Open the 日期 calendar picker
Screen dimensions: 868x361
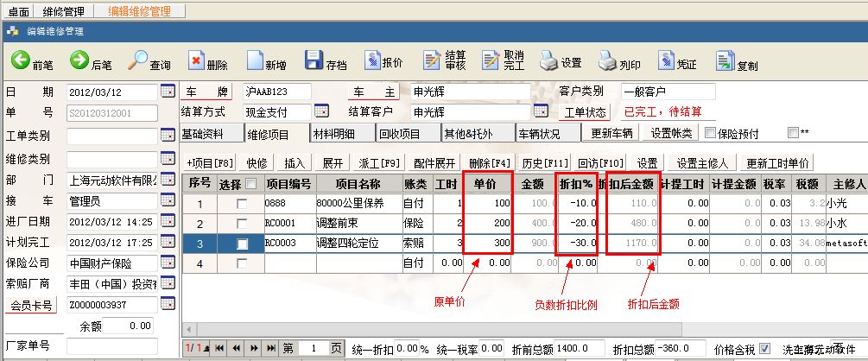tap(168, 91)
